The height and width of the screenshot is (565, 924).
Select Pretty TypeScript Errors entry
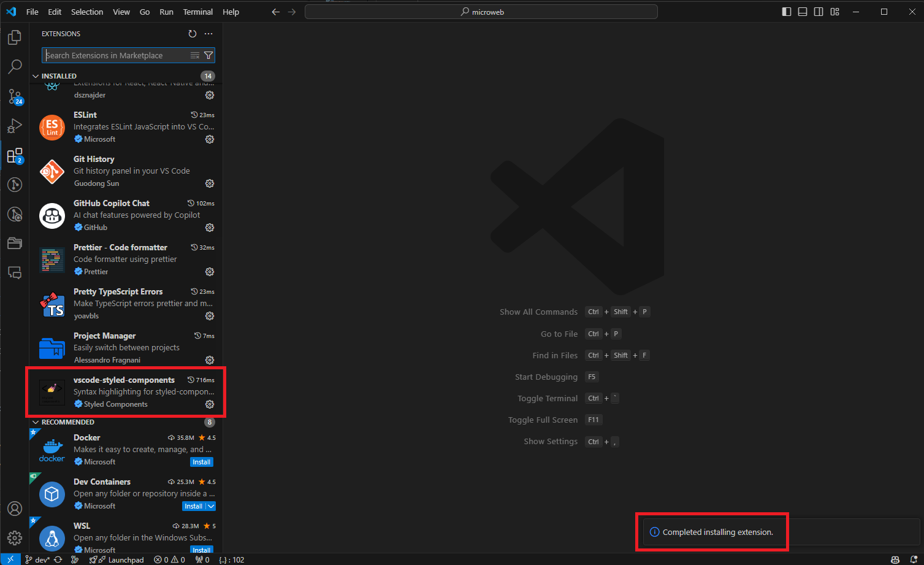pos(126,304)
